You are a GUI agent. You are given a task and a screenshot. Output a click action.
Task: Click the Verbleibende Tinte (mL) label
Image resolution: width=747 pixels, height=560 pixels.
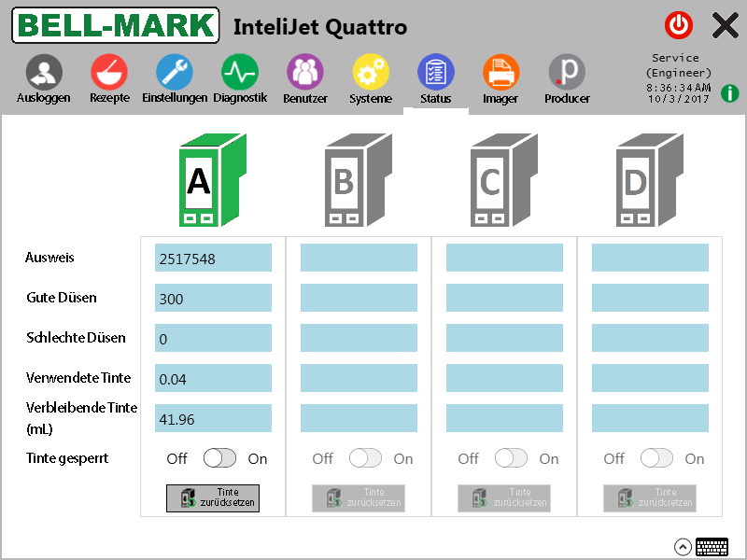click(x=81, y=418)
